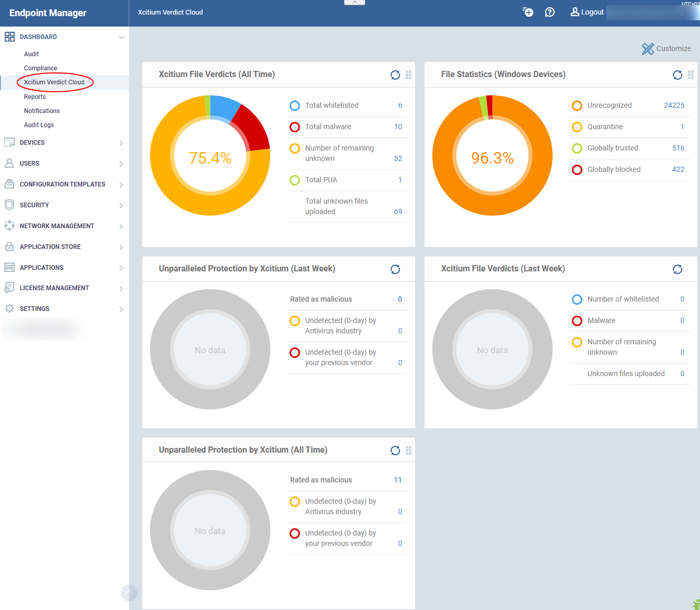Image resolution: width=700 pixels, height=610 pixels.
Task: Click the Customize text link
Action: pos(673,48)
